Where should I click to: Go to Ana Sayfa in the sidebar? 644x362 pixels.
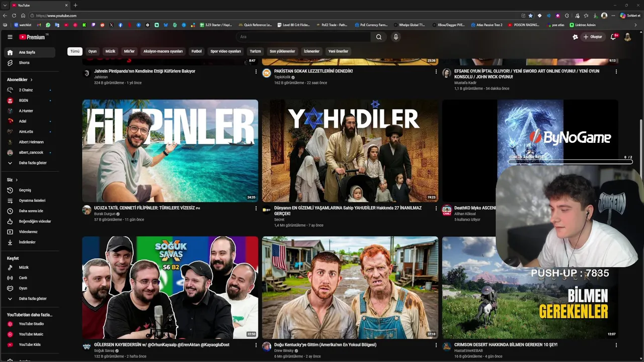[x=30, y=52]
